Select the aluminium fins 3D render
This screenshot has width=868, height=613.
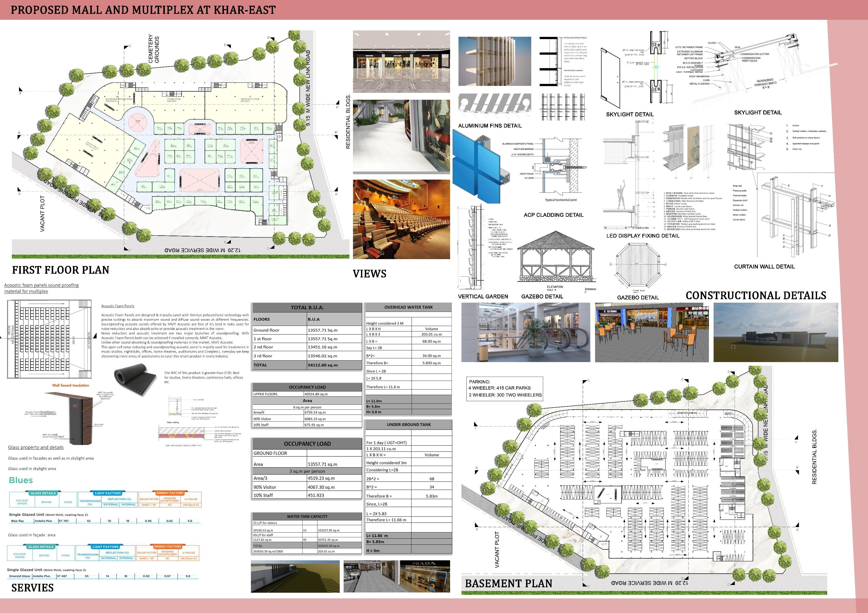[x=494, y=61]
